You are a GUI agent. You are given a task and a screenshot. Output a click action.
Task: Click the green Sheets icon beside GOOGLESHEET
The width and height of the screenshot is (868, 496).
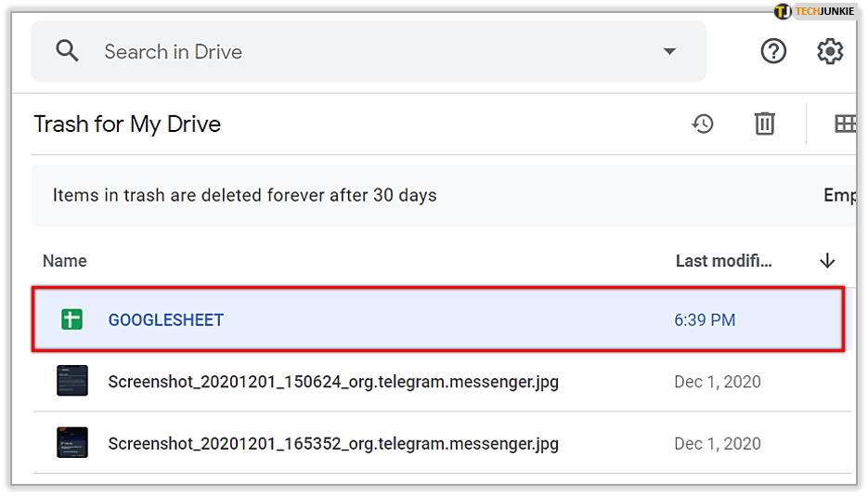coord(72,320)
